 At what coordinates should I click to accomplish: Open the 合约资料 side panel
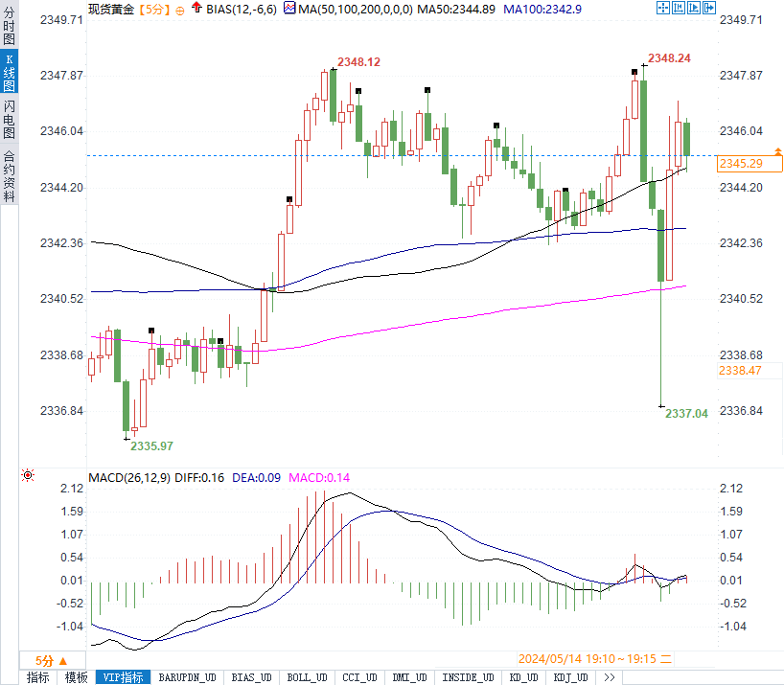click(x=9, y=175)
